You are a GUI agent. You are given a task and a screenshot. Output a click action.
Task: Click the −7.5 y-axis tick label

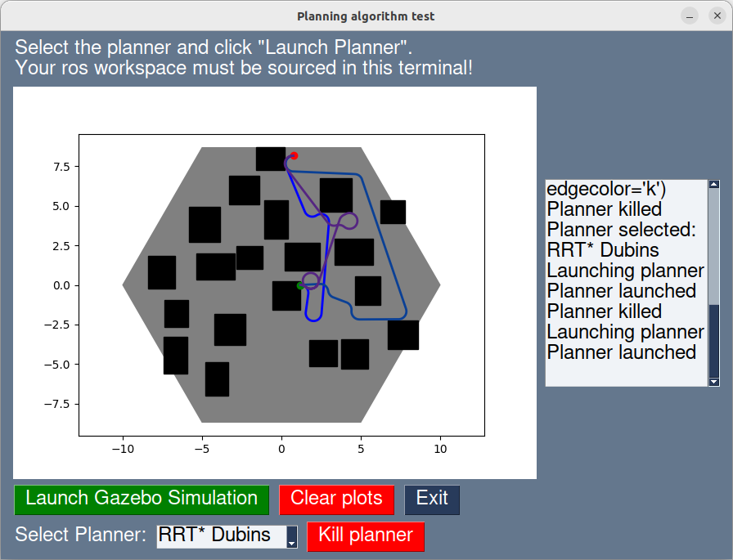click(x=57, y=404)
